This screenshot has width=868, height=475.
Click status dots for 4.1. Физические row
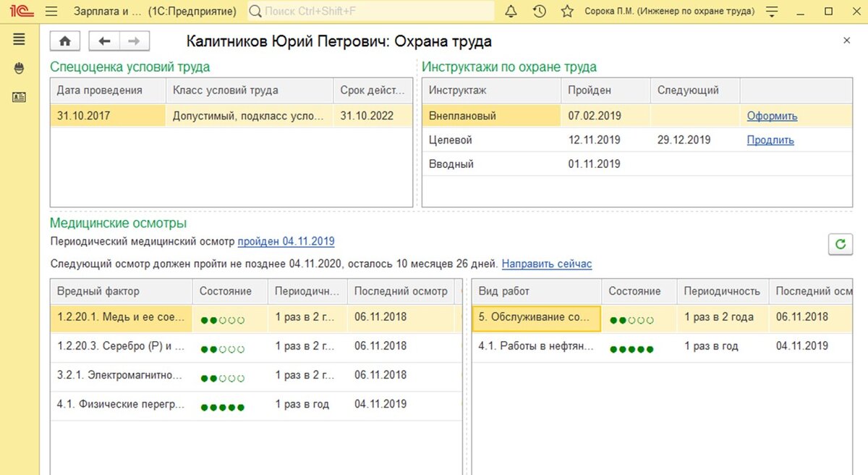[223, 407]
